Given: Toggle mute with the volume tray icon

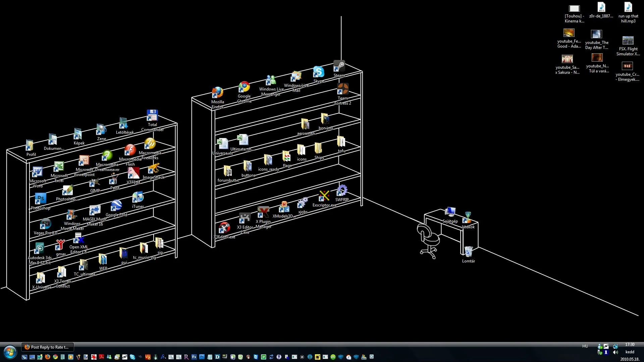Looking at the screenshot, I should [x=616, y=352].
